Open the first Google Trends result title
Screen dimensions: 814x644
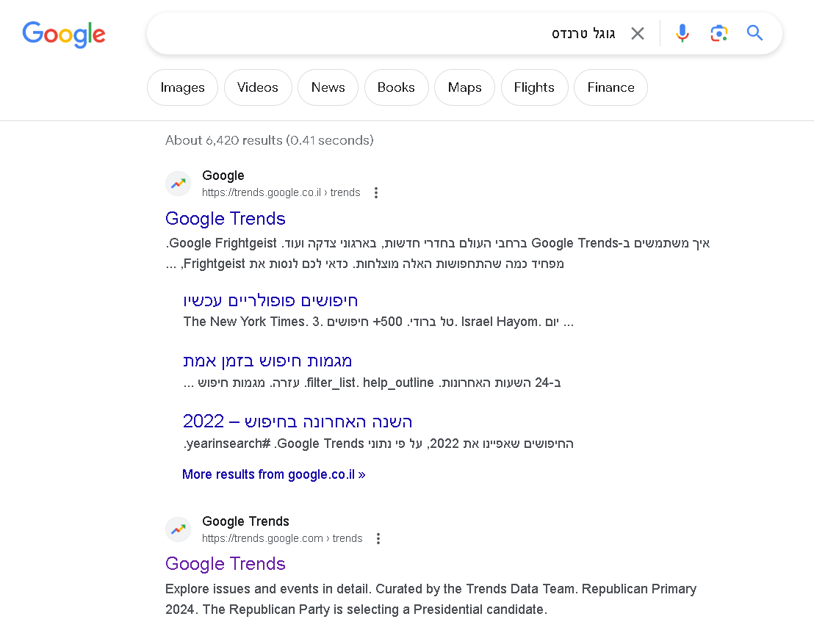coord(226,219)
